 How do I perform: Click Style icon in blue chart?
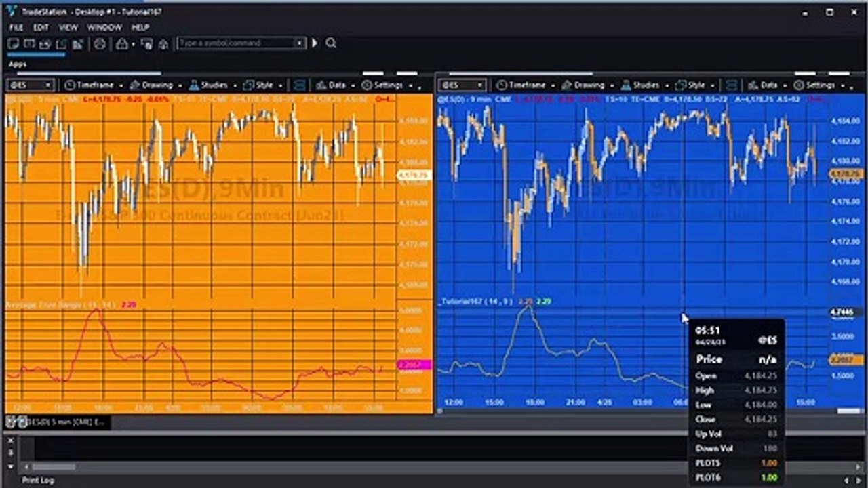point(680,85)
